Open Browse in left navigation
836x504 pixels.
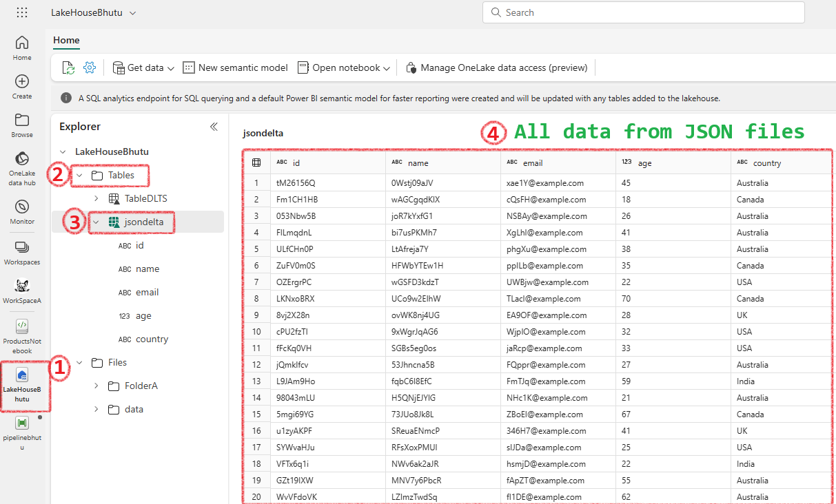[22, 125]
